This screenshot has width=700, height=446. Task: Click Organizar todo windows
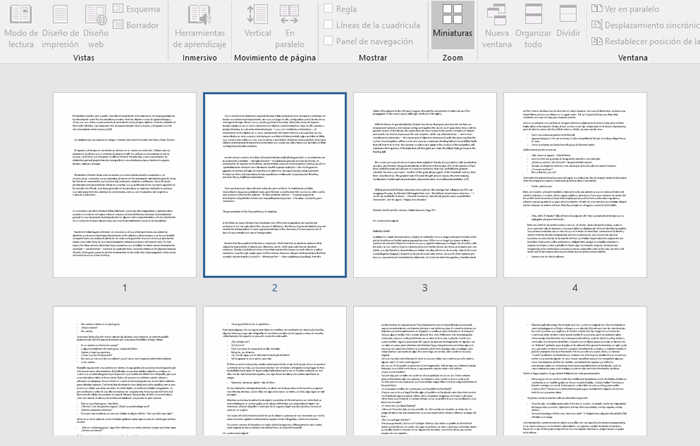(x=534, y=24)
